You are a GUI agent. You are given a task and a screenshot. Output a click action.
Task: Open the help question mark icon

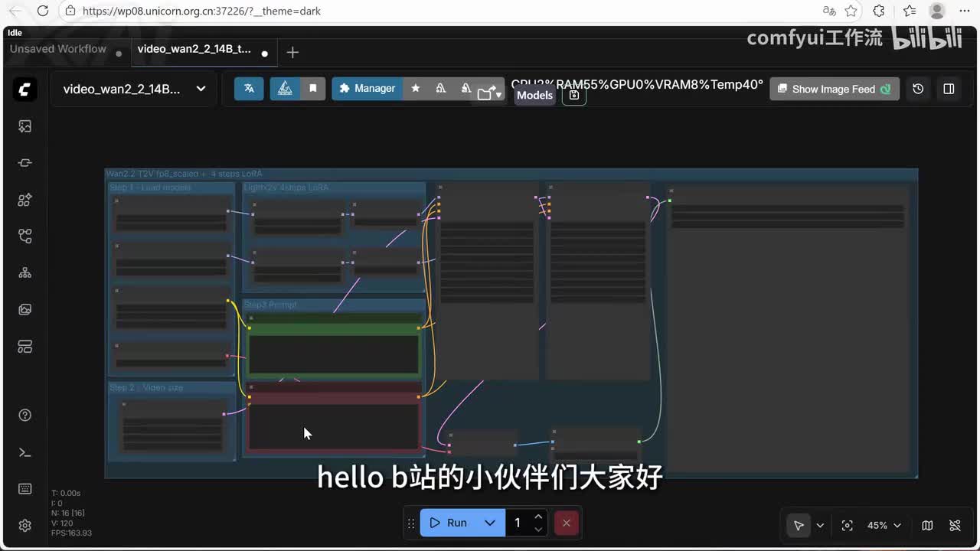click(24, 415)
